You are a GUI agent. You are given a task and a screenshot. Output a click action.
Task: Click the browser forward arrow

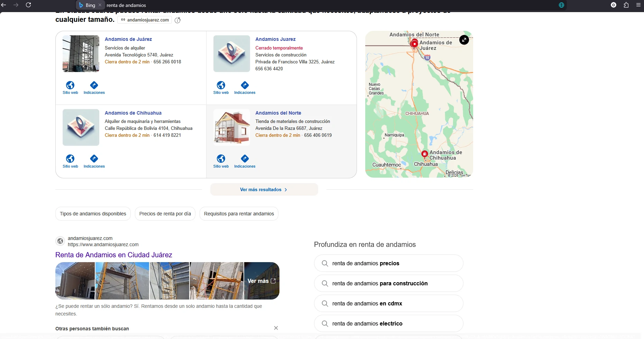coord(16,5)
